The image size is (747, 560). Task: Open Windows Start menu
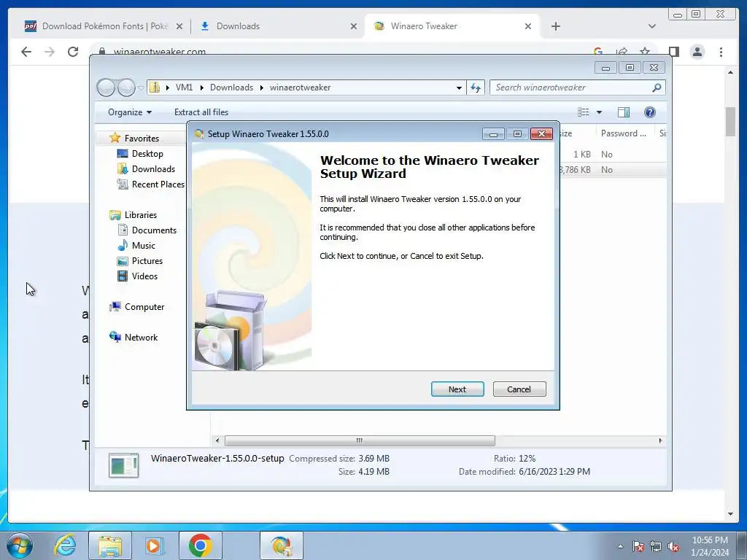click(19, 545)
